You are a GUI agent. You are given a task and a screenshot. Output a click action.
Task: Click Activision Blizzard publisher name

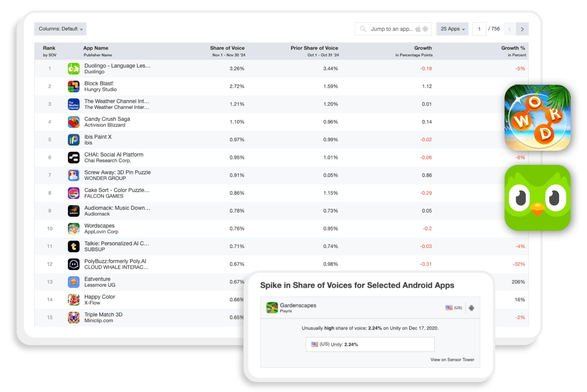point(106,125)
